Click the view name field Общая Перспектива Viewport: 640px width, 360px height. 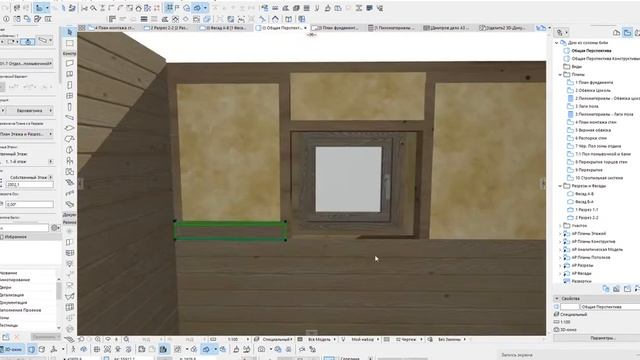coord(610,307)
